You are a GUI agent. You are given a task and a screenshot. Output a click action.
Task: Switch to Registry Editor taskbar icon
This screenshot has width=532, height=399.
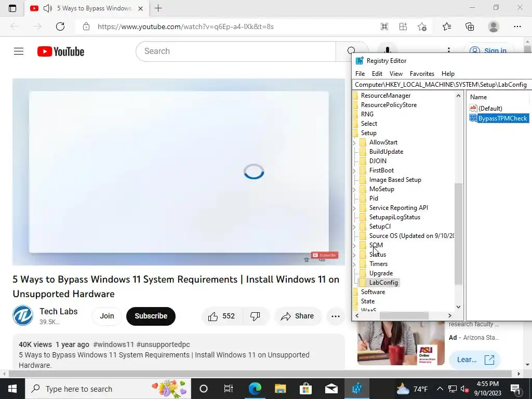(356, 389)
